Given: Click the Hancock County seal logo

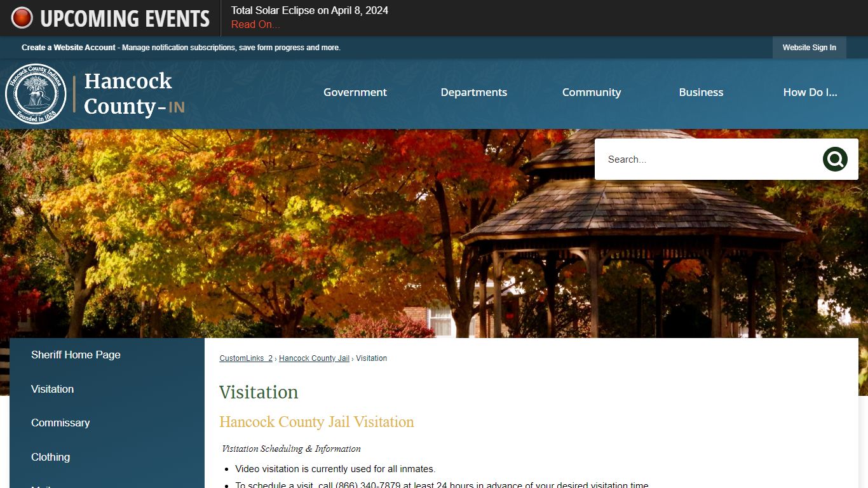Looking at the screenshot, I should (36, 94).
